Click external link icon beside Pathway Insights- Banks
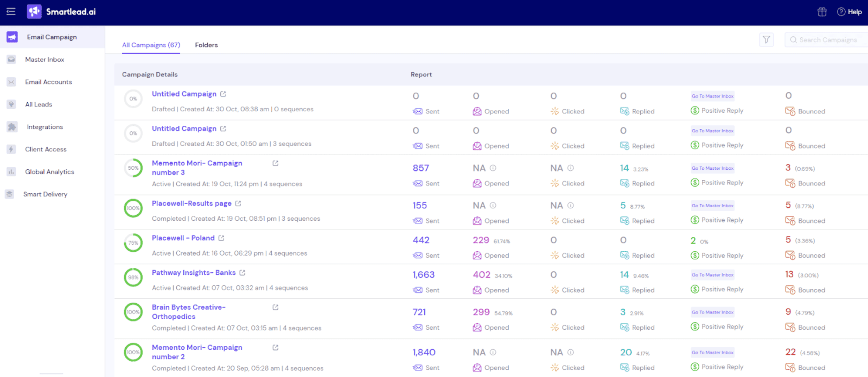Viewport: 868px width, 377px height. 242,273
